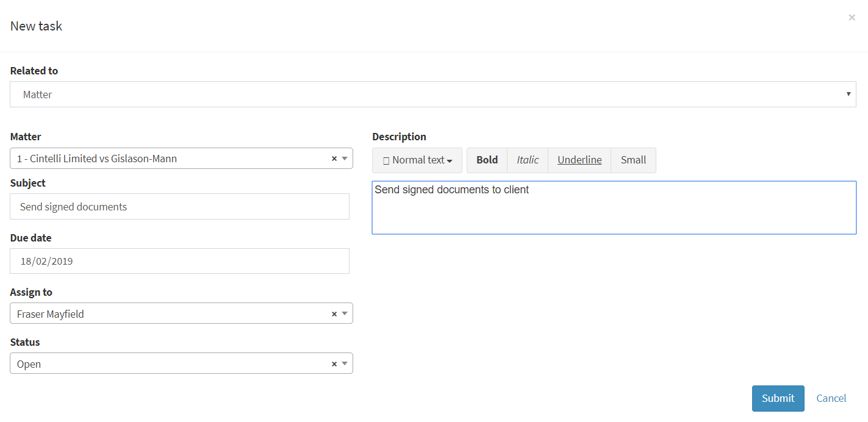868x422 pixels.
Task: Clear the Assign to selection x icon
Action: tap(334, 314)
